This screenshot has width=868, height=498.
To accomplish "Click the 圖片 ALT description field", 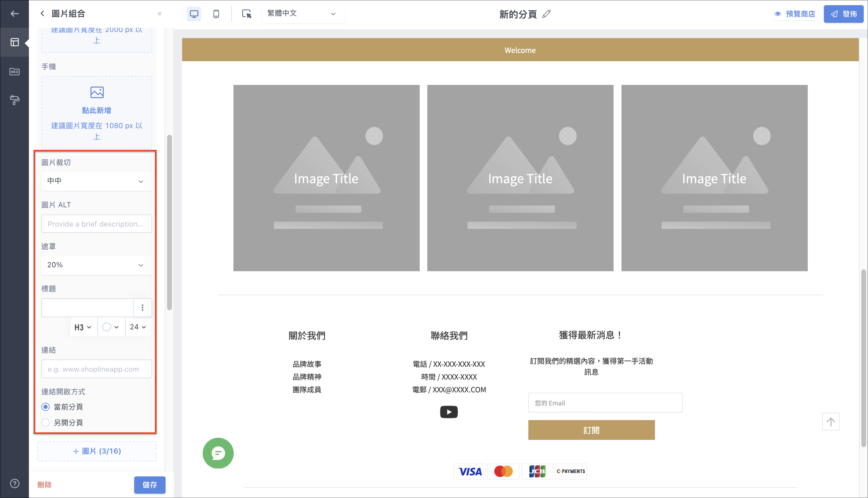I will coord(97,224).
